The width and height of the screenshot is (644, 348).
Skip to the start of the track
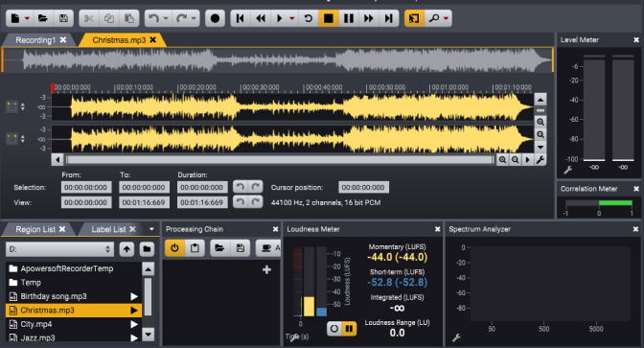click(241, 18)
